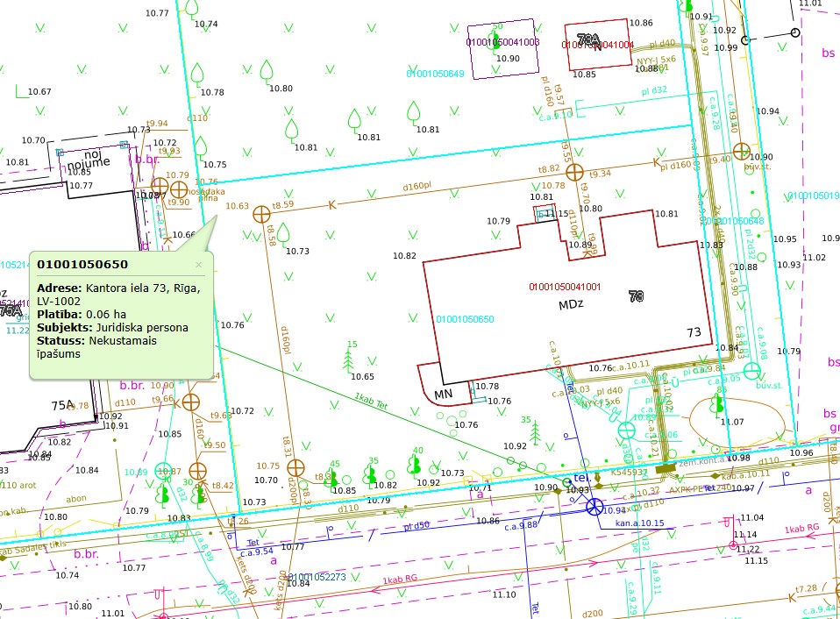The height and width of the screenshot is (619, 840).
Task: Click the popup title 01001050650
Action: coord(82,265)
